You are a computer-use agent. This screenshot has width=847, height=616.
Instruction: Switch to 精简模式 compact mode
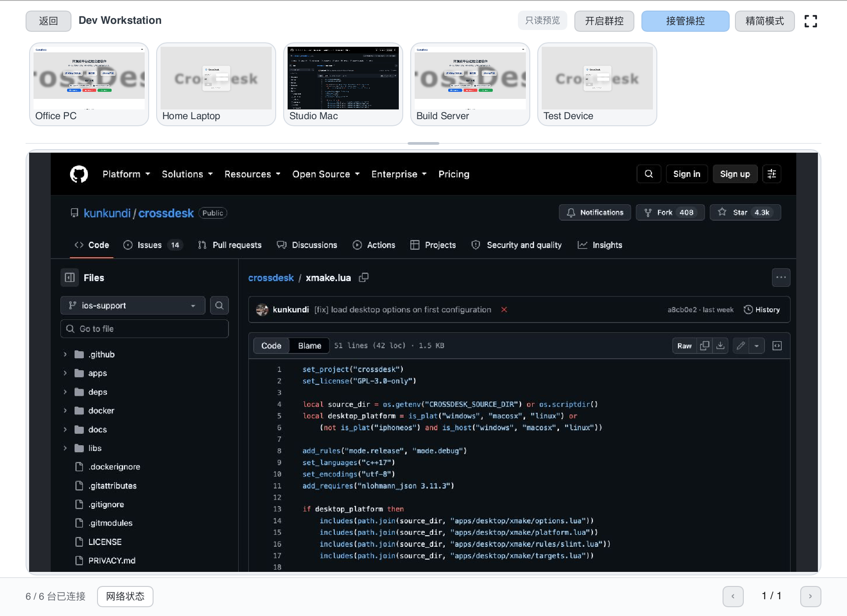(765, 21)
